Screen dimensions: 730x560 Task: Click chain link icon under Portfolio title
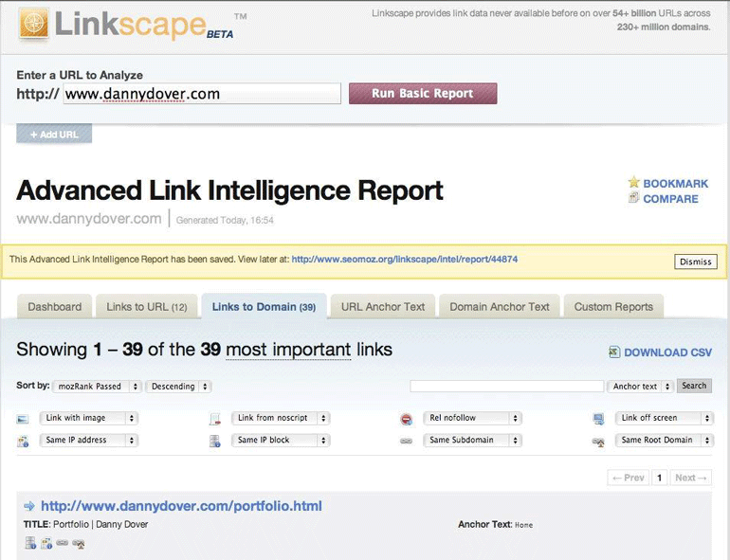pos(63,542)
